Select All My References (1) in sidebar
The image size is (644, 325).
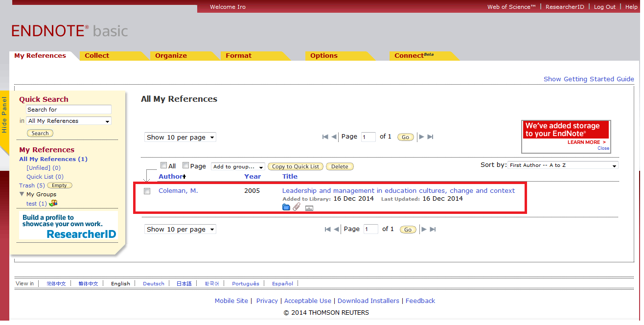point(53,159)
